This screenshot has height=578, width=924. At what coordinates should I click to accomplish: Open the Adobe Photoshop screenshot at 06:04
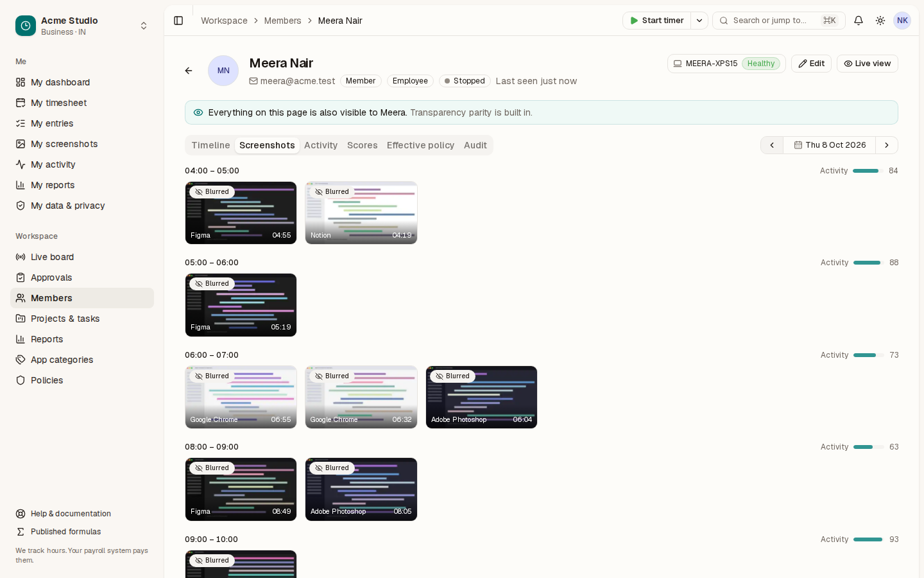(481, 397)
